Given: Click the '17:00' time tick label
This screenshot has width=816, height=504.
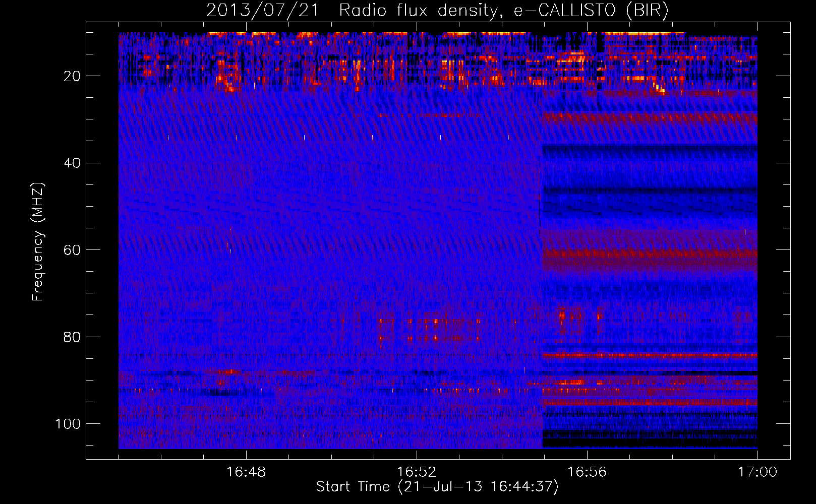Looking at the screenshot, I should pyautogui.click(x=757, y=472).
